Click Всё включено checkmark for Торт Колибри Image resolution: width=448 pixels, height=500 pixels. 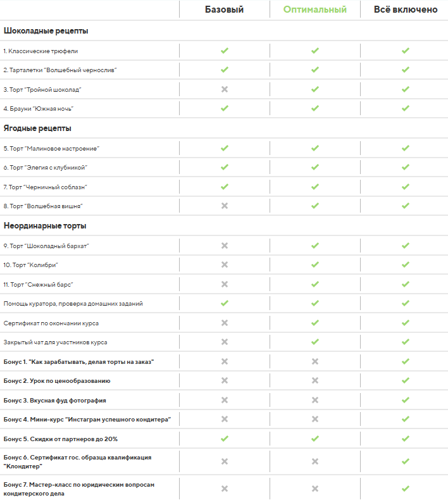[405, 265]
